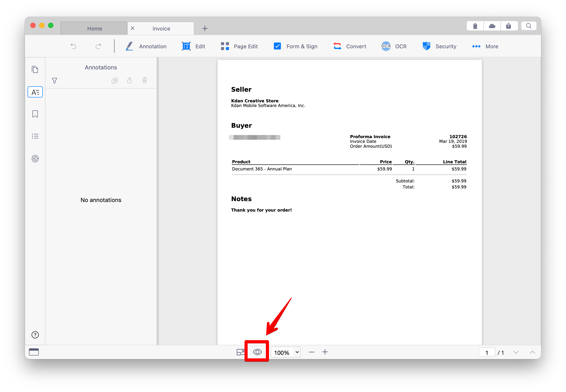566x392 pixels.
Task: Add a new tab with plus button
Action: pos(205,28)
